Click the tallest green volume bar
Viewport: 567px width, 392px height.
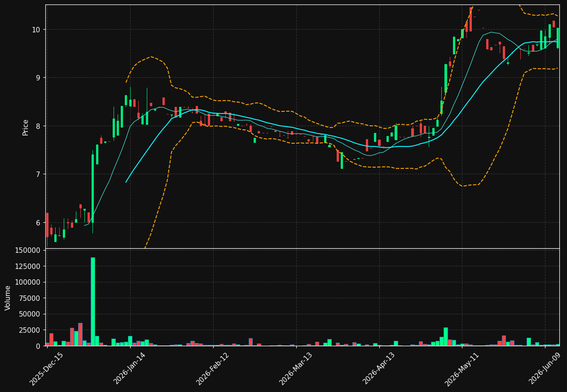(93, 301)
